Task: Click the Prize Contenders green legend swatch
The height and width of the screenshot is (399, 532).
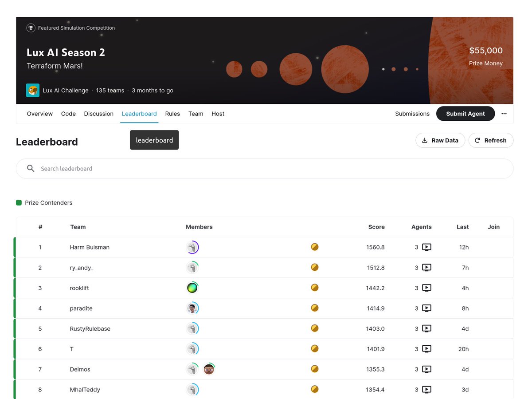Action: 19,203
